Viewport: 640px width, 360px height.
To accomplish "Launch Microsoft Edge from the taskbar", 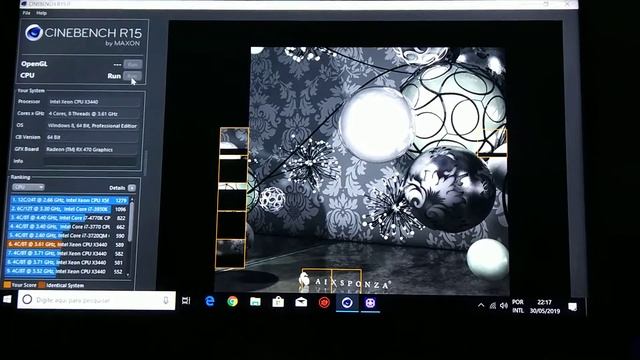I will point(210,301).
